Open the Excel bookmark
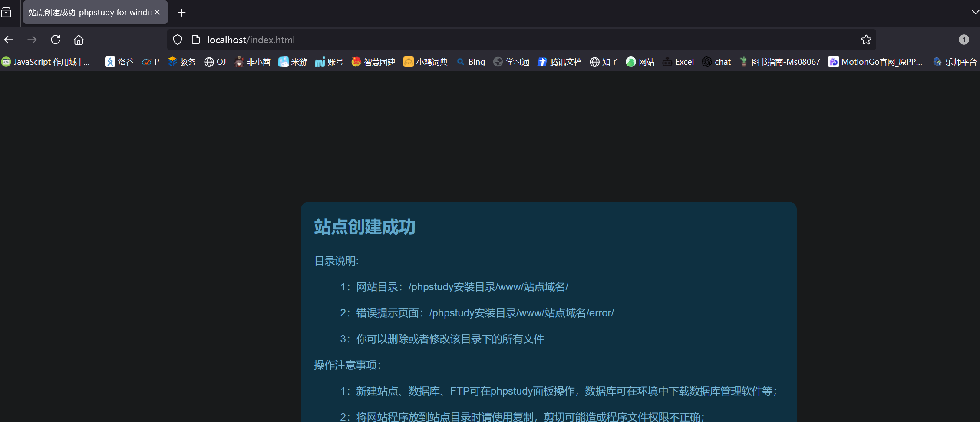 [x=678, y=62]
